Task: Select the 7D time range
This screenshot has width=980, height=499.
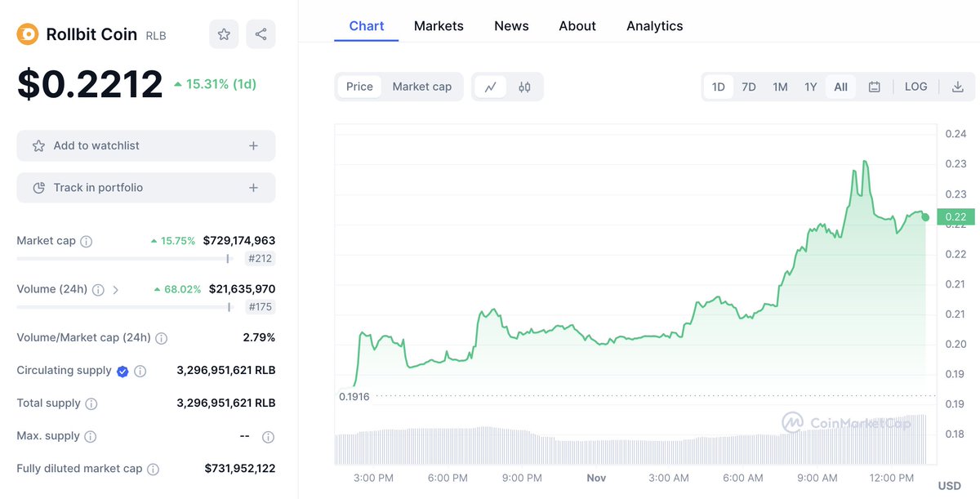Action: (748, 87)
